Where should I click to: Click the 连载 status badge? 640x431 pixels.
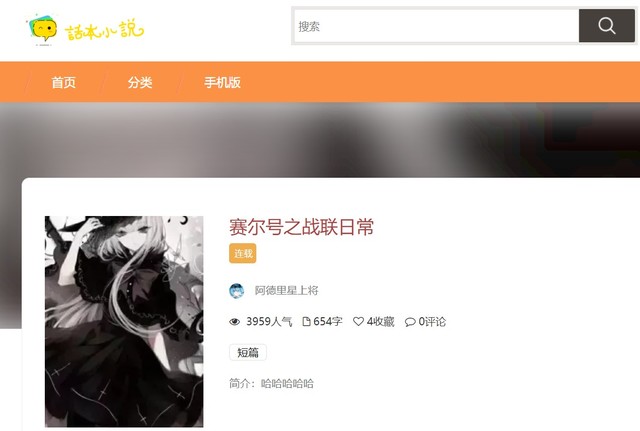tap(242, 253)
